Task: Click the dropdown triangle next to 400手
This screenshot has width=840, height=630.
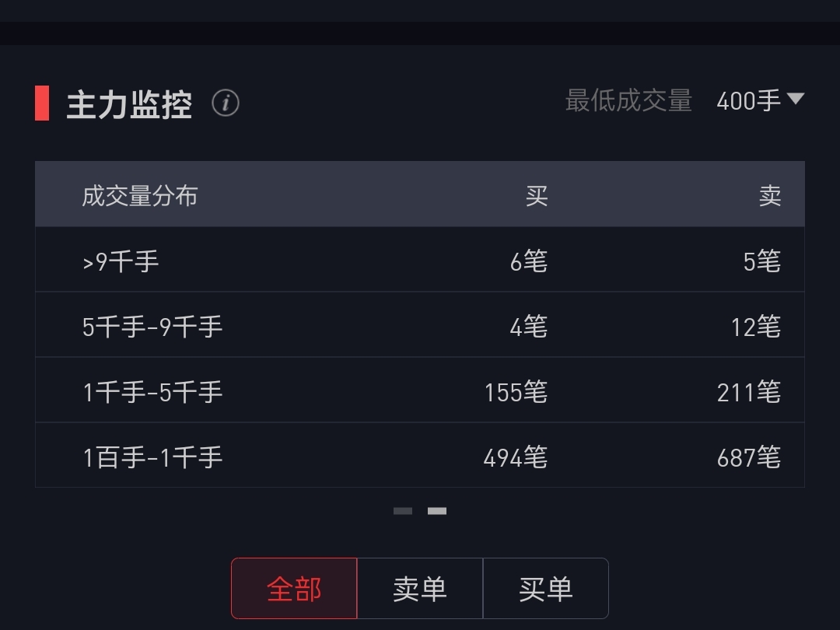Action: (x=795, y=99)
